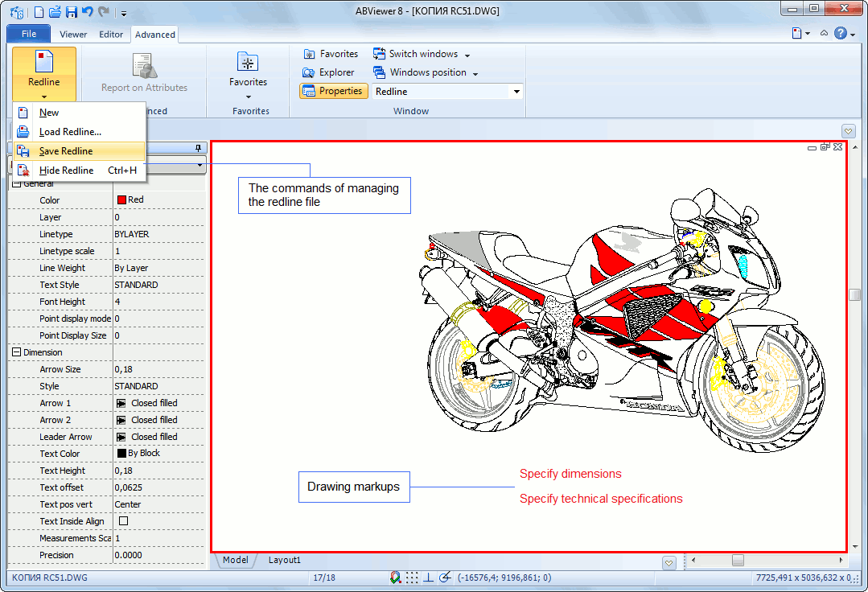Switch to the Model tab
The height and width of the screenshot is (592, 868).
click(235, 560)
